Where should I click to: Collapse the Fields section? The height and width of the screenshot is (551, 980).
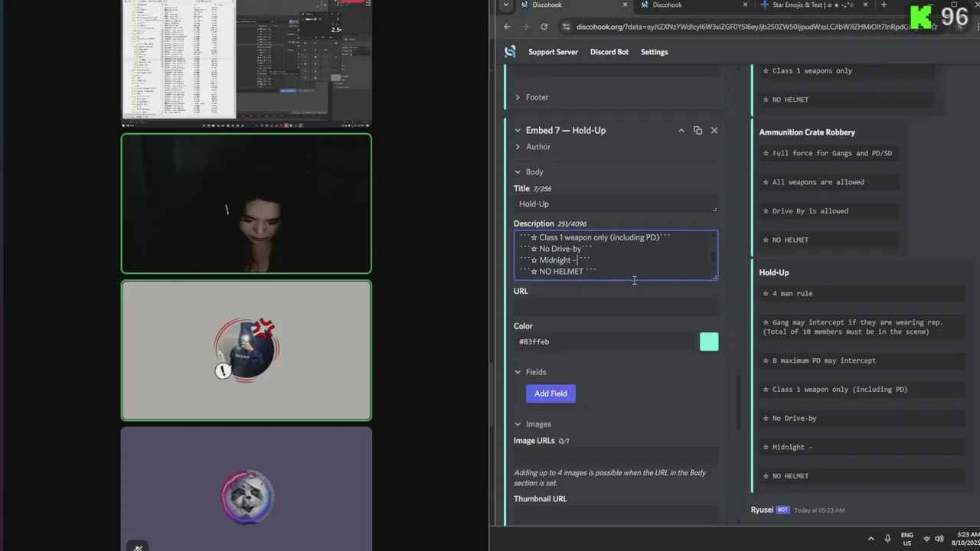pyautogui.click(x=530, y=372)
